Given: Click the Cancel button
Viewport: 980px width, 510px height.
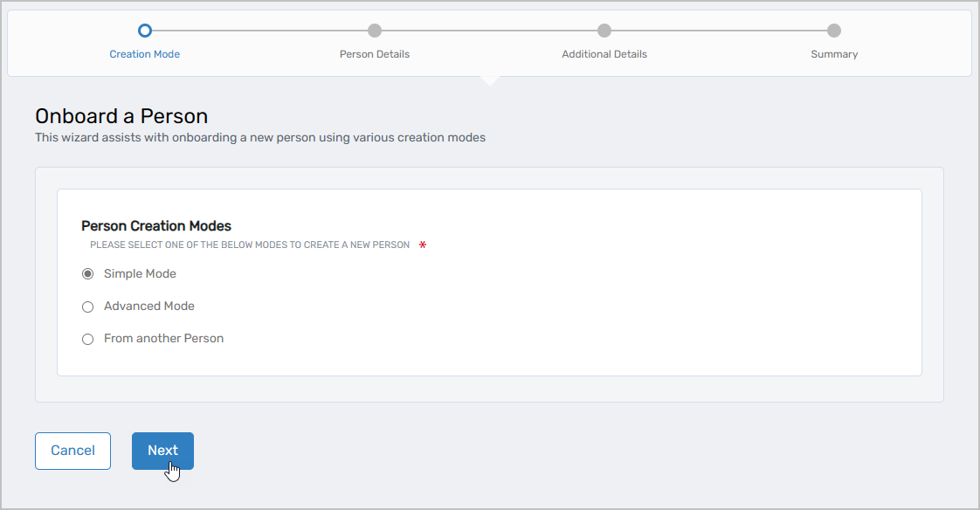Looking at the screenshot, I should coord(72,451).
